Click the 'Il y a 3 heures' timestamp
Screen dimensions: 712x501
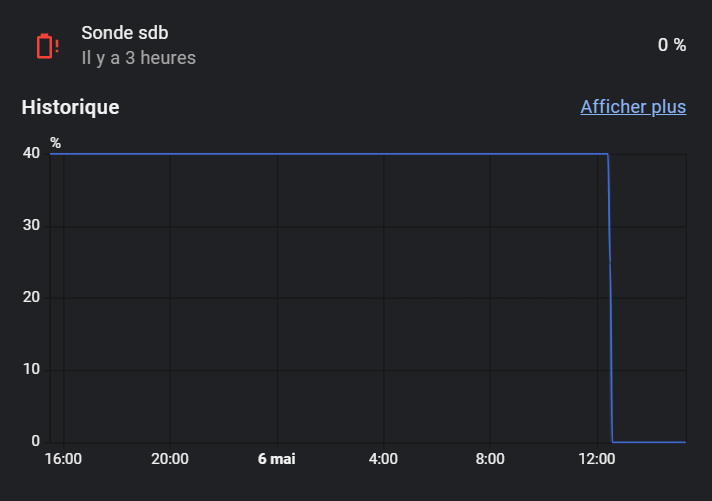pos(138,58)
